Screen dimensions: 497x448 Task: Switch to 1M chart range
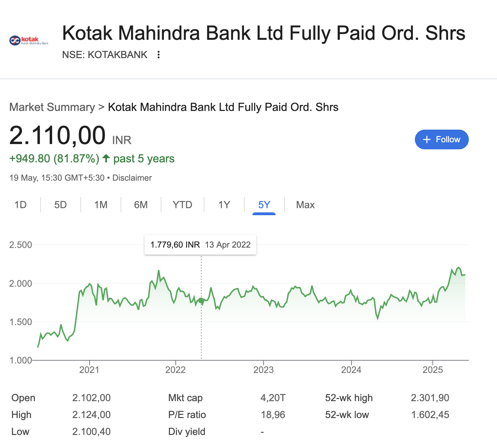coord(101,205)
